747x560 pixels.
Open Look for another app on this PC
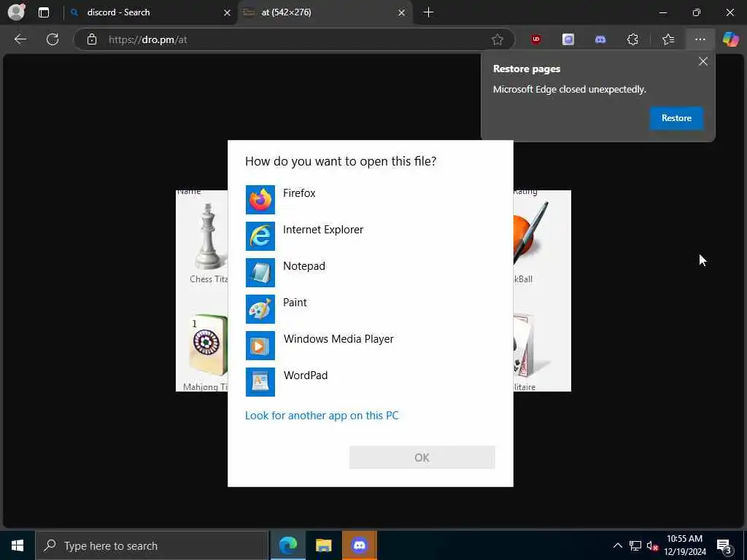pyautogui.click(x=322, y=415)
